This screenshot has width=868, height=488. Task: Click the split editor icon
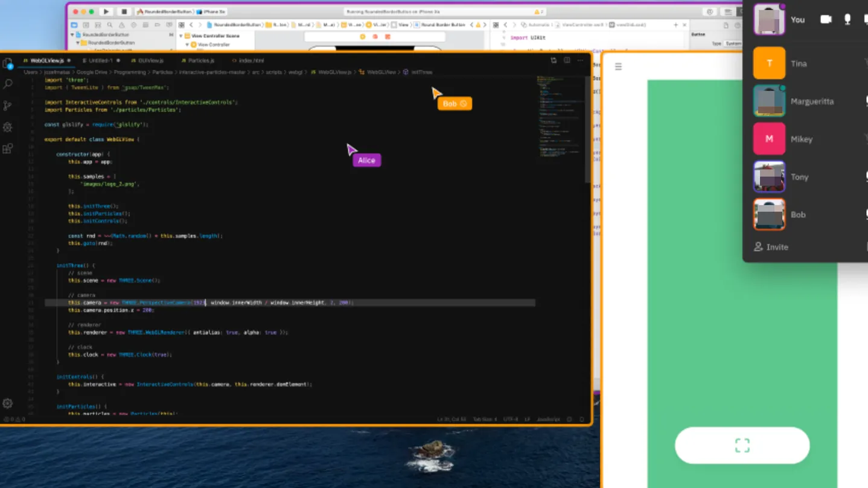567,60
